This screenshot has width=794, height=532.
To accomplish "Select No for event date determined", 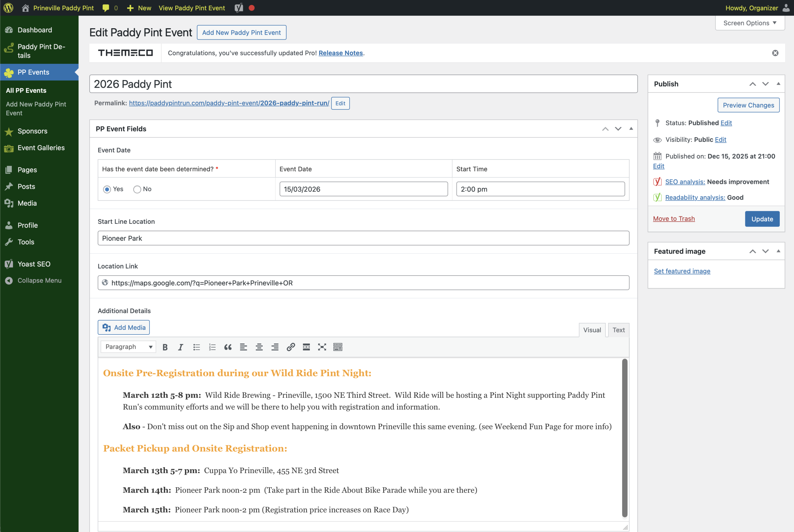I will point(137,189).
